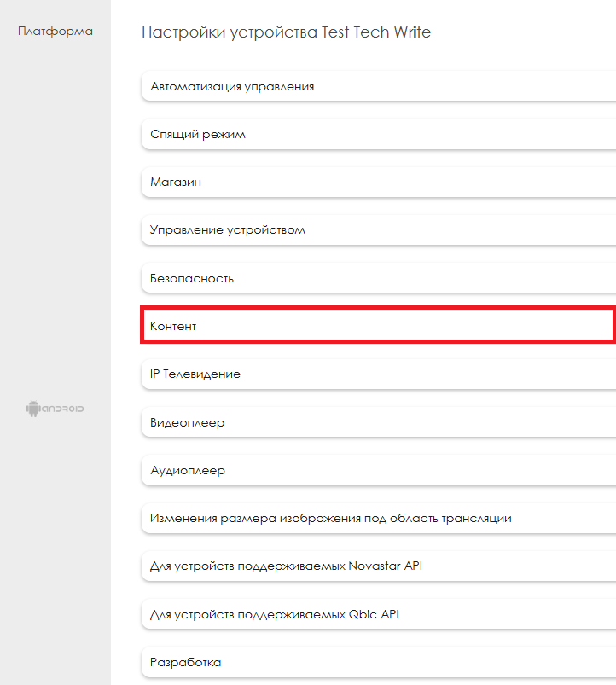
Task: Open the Спящий режим settings section
Action: pyautogui.click(x=198, y=135)
